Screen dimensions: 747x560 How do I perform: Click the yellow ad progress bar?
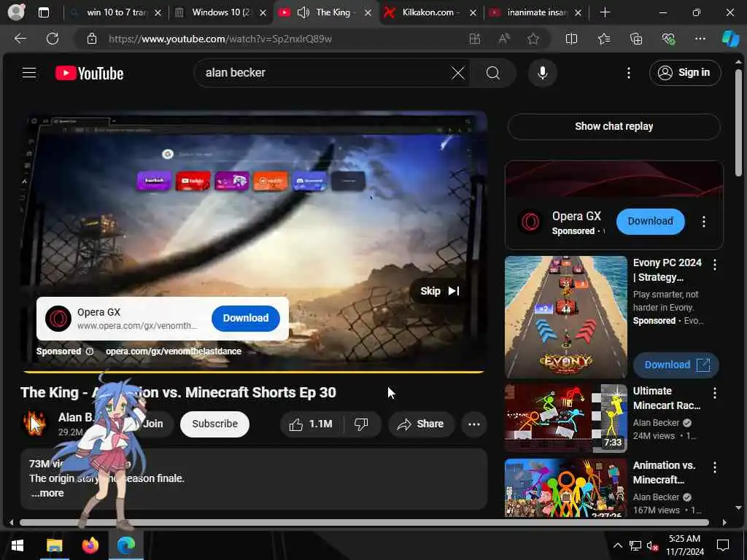(x=254, y=371)
